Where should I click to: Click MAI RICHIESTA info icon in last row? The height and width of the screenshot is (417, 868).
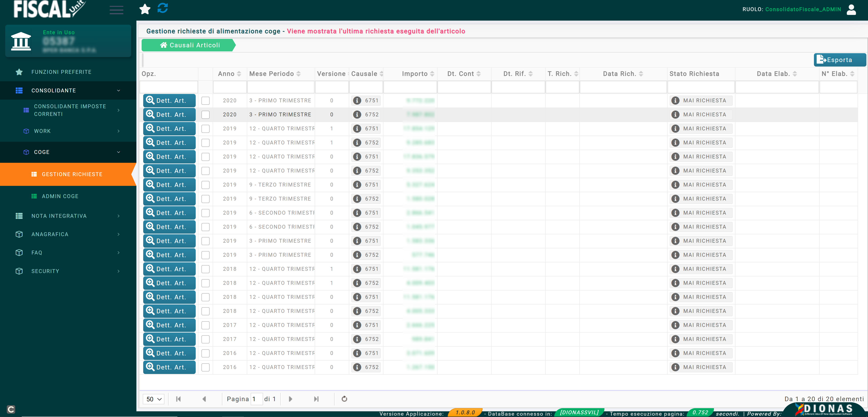coord(675,367)
